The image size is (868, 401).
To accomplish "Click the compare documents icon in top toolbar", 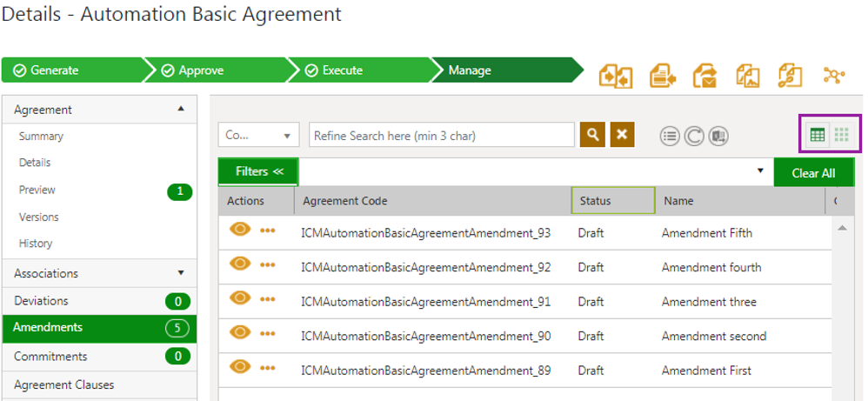I will point(616,77).
